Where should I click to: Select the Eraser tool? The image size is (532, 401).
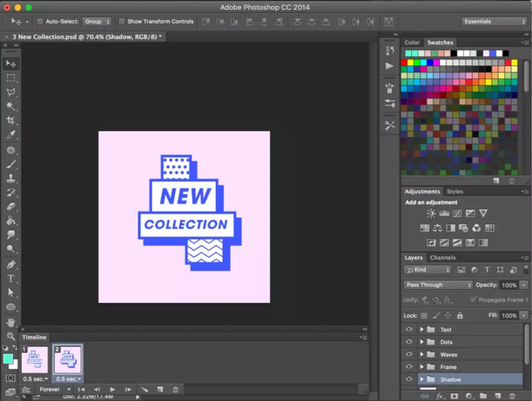click(x=11, y=206)
